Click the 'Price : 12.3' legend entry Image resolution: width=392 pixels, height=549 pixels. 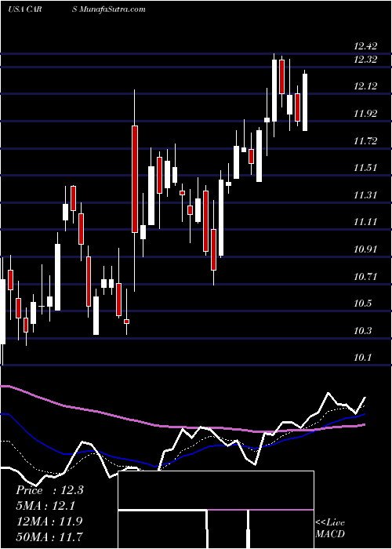click(49, 490)
